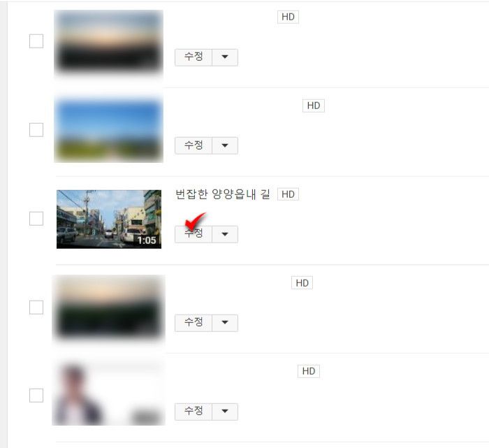Click 수정 button for the first sunset video

[x=194, y=57]
